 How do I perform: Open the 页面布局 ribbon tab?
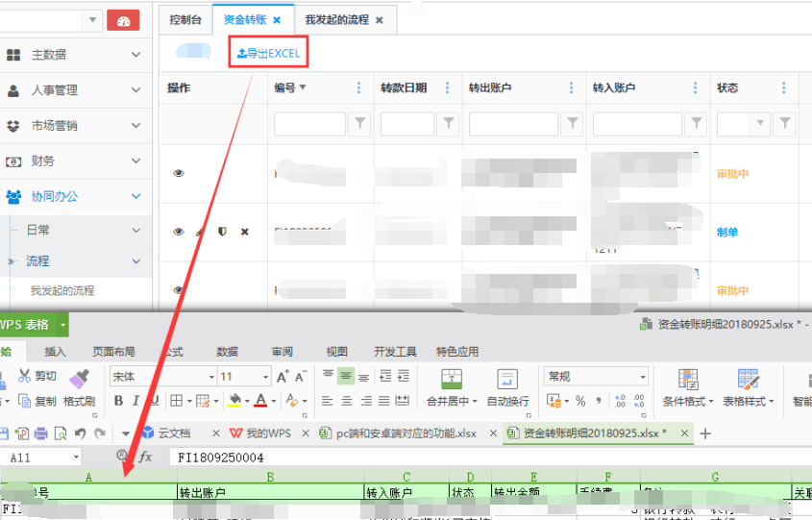(x=113, y=352)
